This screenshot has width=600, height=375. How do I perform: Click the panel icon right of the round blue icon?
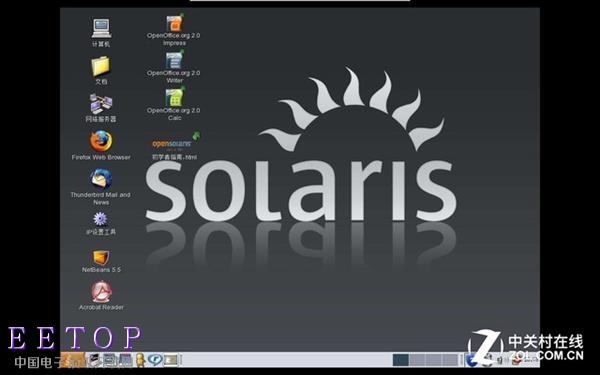click(x=171, y=360)
